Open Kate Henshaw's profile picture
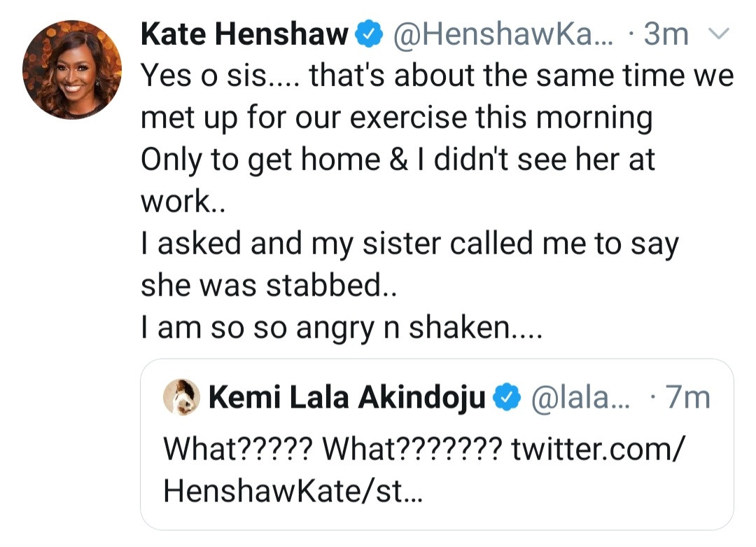Screen dimensions: 756x547 coord(72,70)
